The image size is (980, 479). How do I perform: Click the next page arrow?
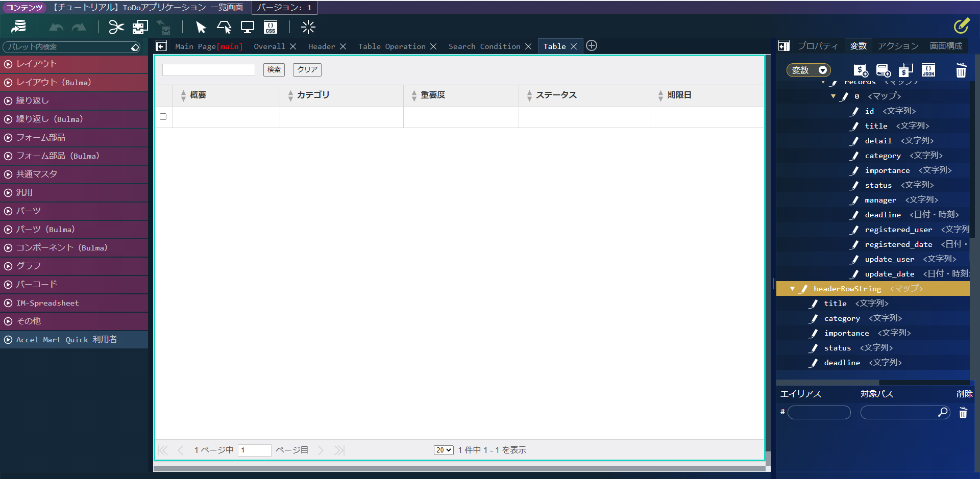(x=321, y=450)
